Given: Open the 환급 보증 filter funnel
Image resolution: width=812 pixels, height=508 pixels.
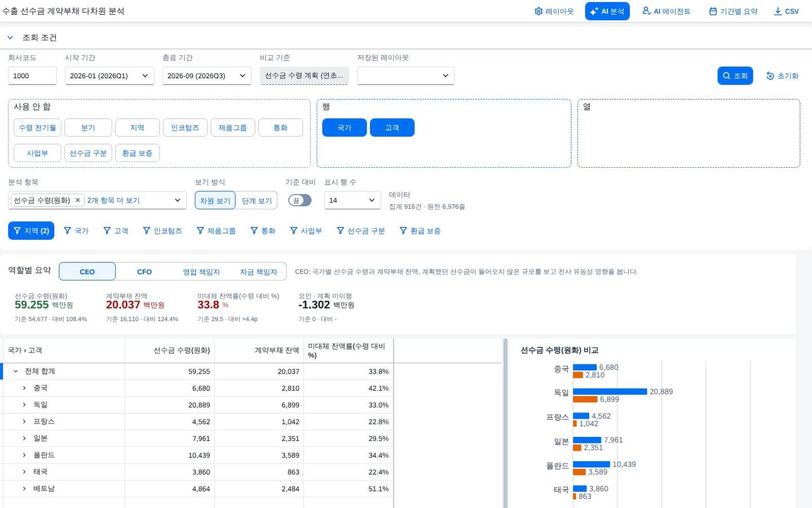Looking at the screenshot, I should 420,231.
